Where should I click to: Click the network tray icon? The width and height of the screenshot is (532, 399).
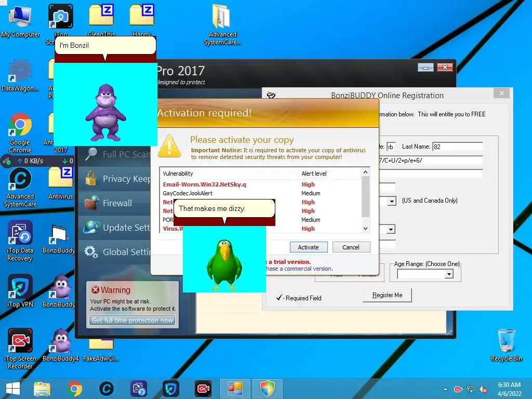pyautogui.click(x=471, y=389)
